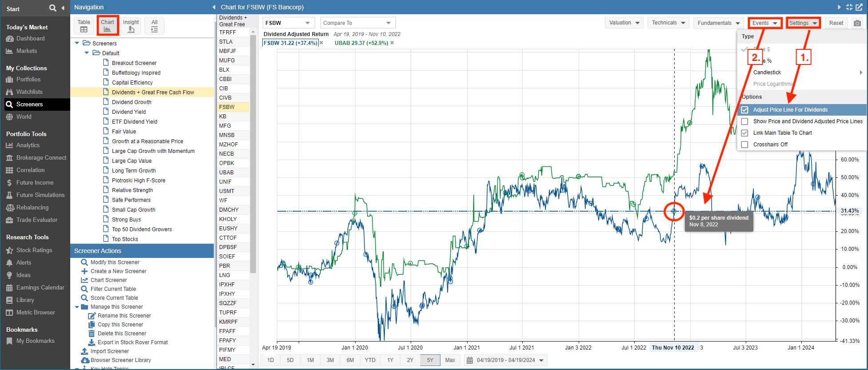
Task: Choose Candlestick chart type
Action: point(767,72)
